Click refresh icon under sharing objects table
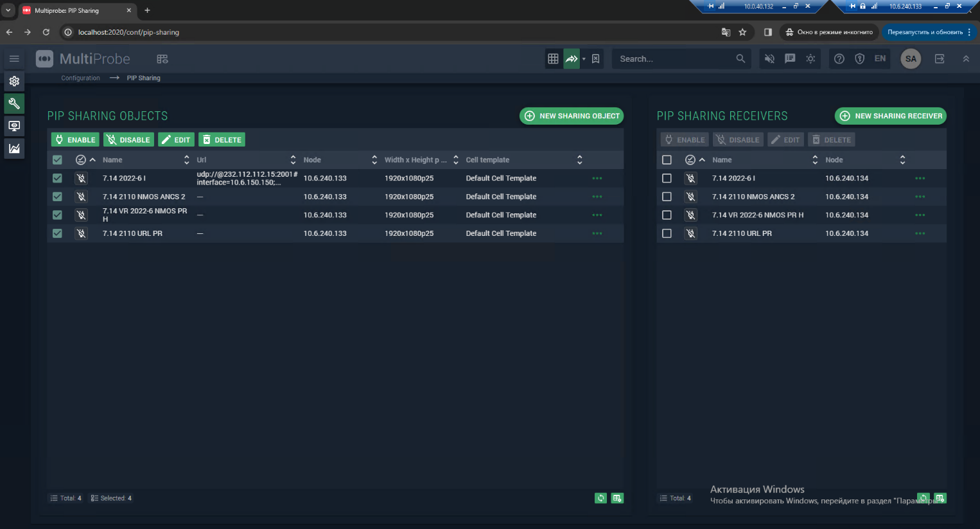Screen dimensions: 980x529 [x=600, y=498]
